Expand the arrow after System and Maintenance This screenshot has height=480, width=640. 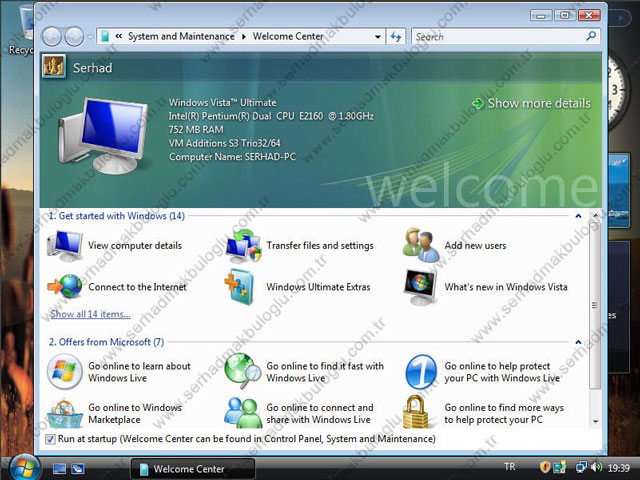pyautogui.click(x=244, y=37)
